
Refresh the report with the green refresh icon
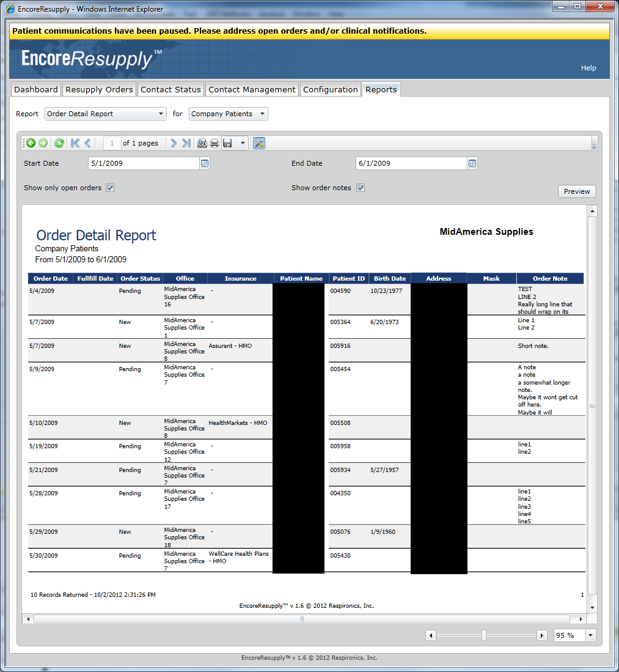click(59, 143)
